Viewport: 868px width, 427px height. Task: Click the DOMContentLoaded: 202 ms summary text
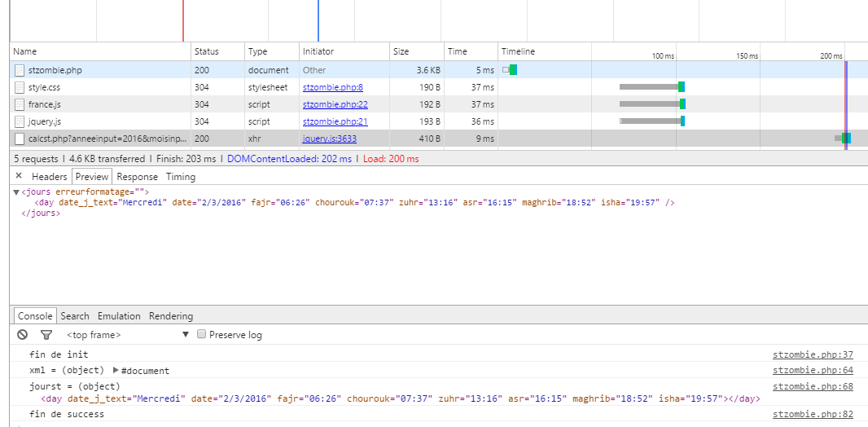289,159
